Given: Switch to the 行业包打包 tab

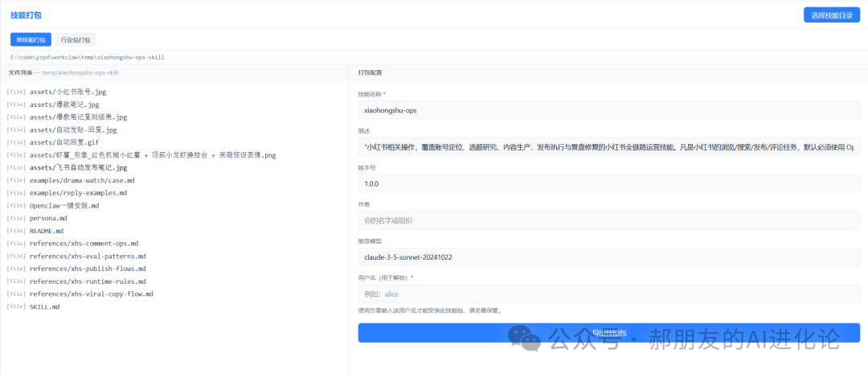Looking at the screenshot, I should pos(76,40).
